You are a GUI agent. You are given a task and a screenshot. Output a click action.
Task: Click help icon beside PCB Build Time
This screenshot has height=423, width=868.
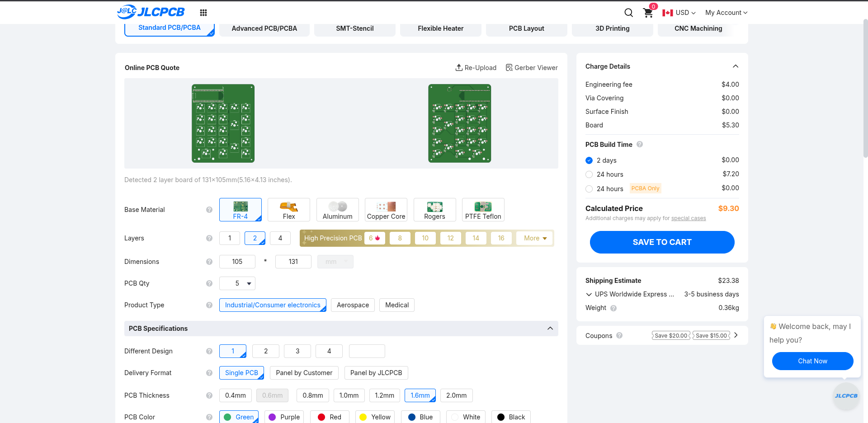(x=640, y=145)
